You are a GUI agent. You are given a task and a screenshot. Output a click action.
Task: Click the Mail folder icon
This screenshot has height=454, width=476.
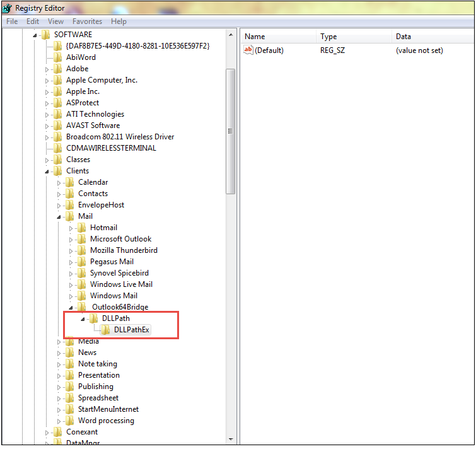tap(70, 216)
